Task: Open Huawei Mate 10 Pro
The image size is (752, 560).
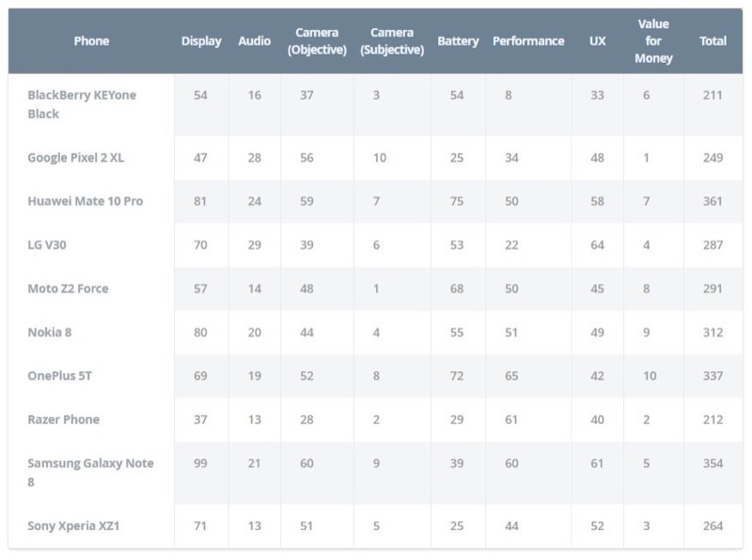Action: coord(86,201)
